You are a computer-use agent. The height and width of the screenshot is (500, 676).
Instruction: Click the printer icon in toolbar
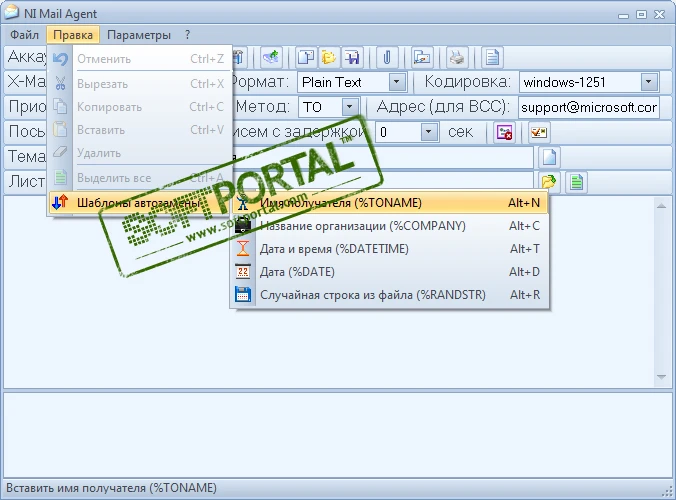tap(455, 56)
